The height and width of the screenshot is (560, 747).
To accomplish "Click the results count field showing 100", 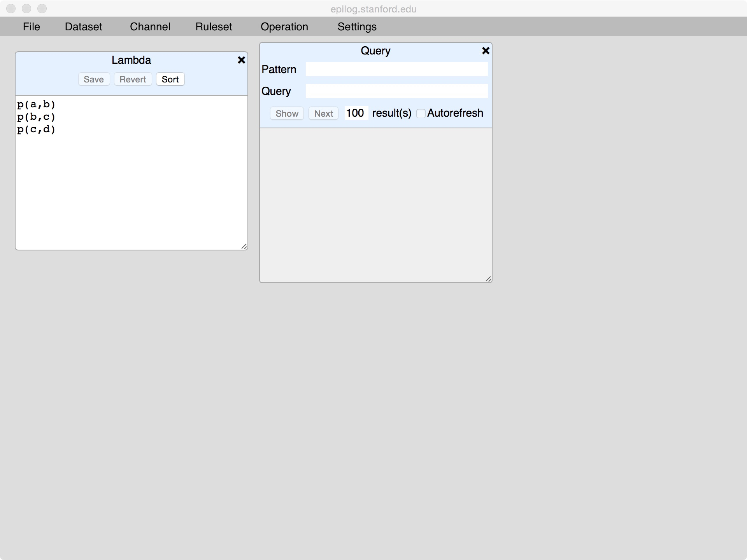I will [x=356, y=113].
